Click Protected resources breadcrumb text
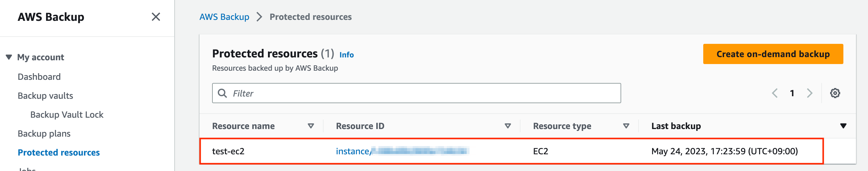Viewport: 868px width, 171px height. tap(310, 17)
